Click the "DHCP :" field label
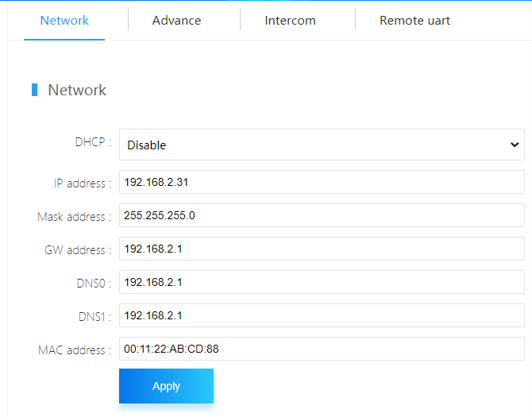Screen dimensions: 532x417 (93, 141)
